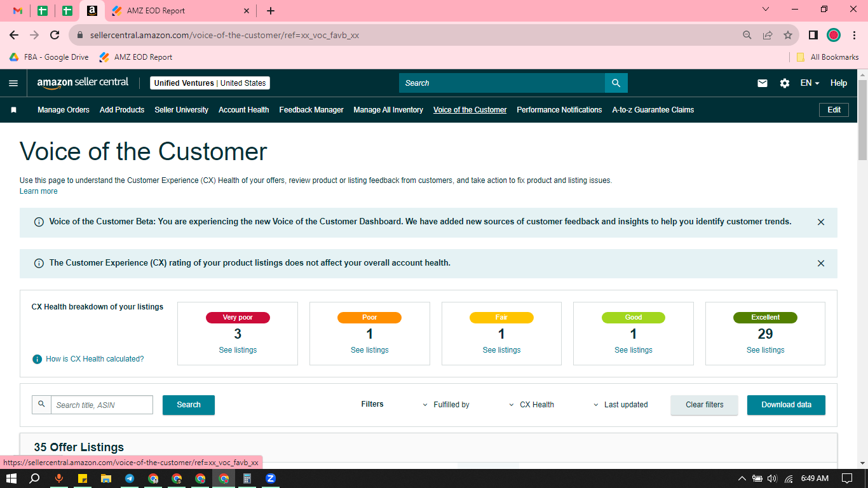
Task: Open Zoom from the taskbar
Action: coord(271,478)
